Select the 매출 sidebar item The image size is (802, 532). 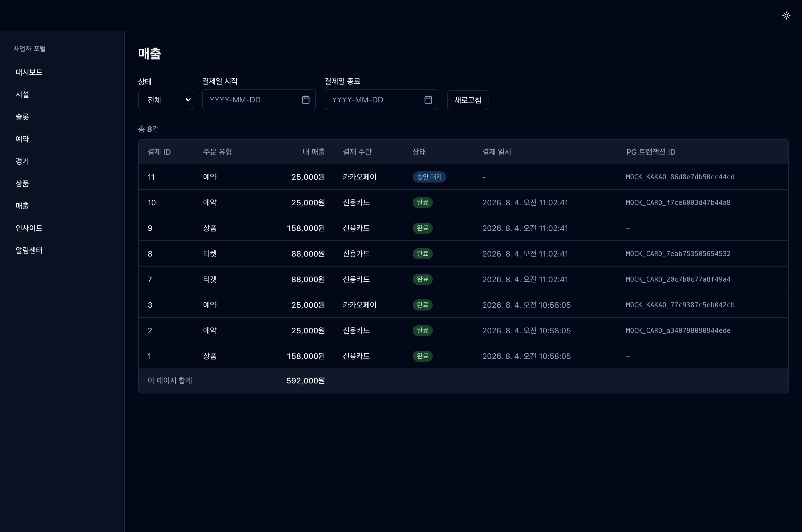tap(22, 206)
